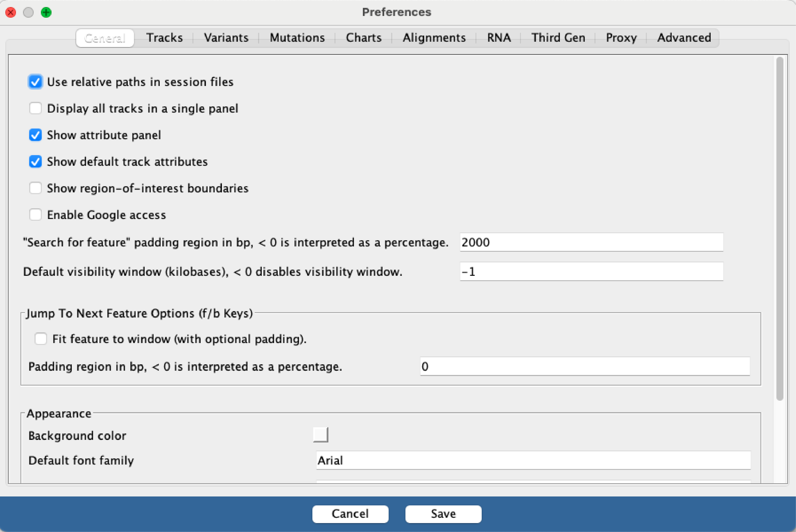Open the Variants tab
This screenshot has width=796, height=532.
pos(226,38)
